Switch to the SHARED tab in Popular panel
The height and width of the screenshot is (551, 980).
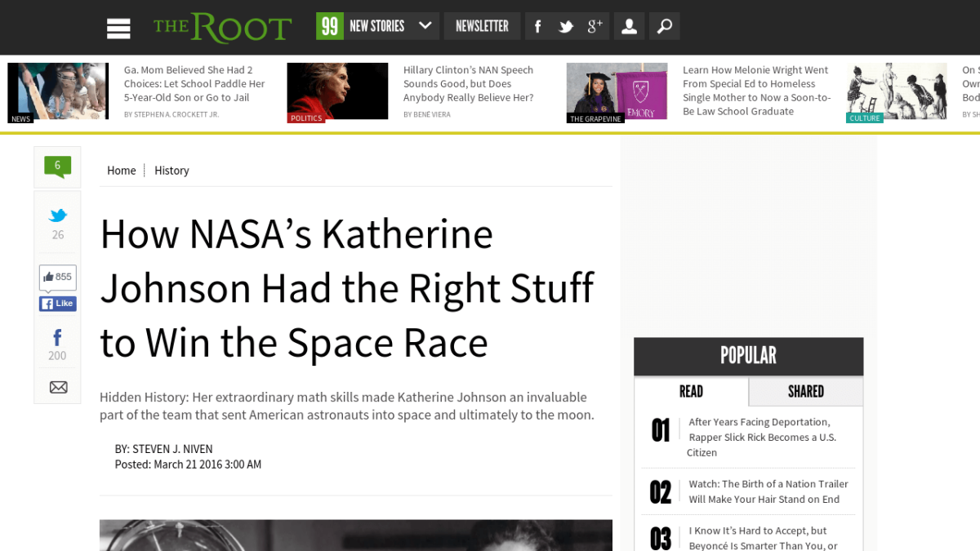(805, 391)
